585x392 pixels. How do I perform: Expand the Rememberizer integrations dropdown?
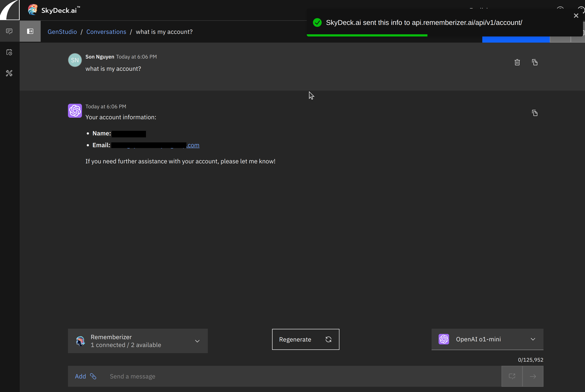coord(197,341)
